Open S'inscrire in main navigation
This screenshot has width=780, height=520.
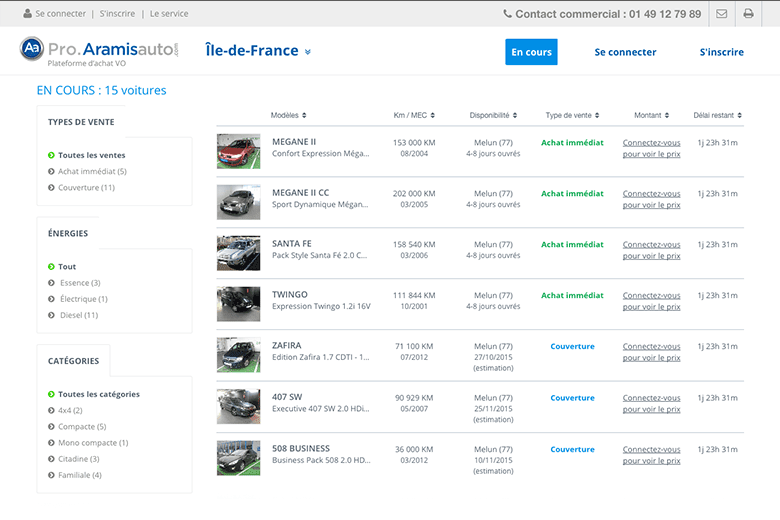[721, 52]
